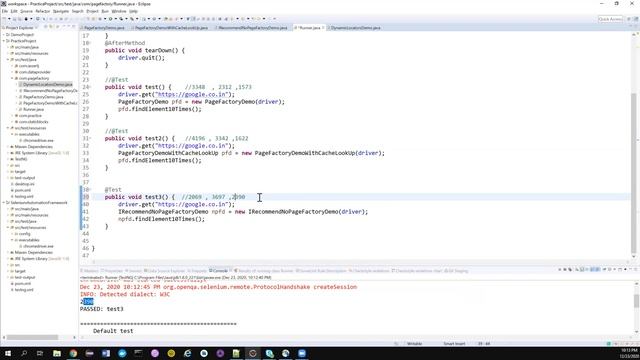Open the Search menu
This screenshot has height=360, width=640.
click(x=78, y=11)
